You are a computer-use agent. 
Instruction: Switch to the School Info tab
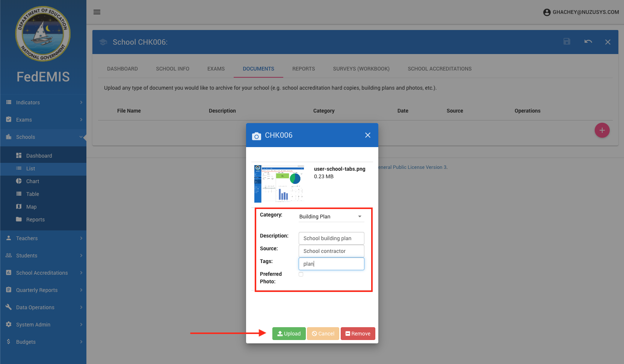[x=172, y=69]
